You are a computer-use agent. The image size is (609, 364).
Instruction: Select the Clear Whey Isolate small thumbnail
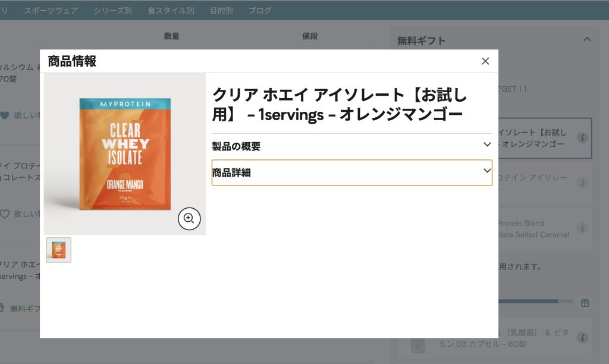click(x=59, y=250)
